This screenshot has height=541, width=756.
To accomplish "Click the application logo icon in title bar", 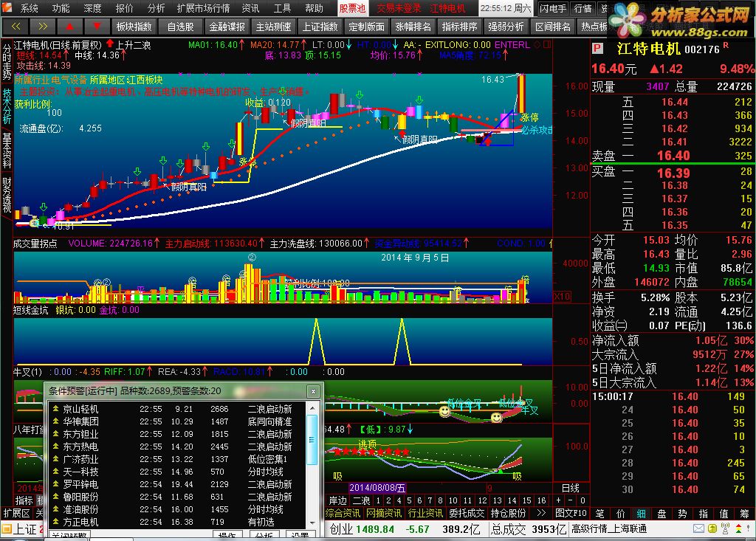I will click(x=7, y=7).
